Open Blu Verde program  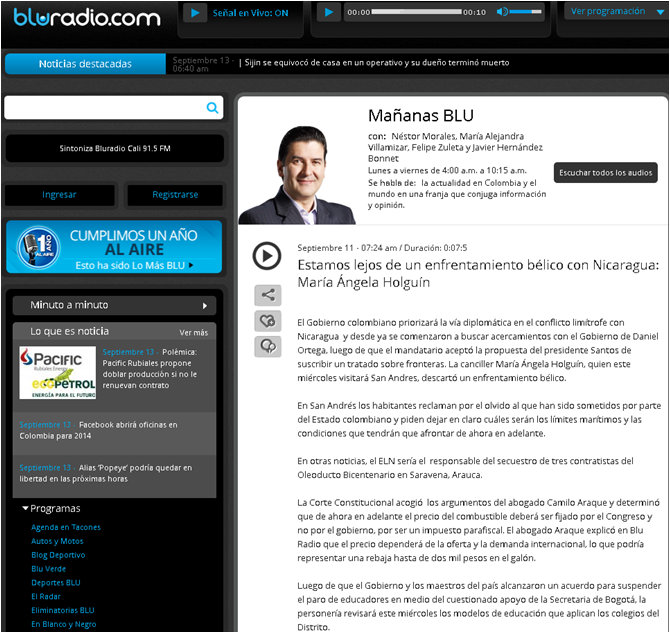[49, 569]
